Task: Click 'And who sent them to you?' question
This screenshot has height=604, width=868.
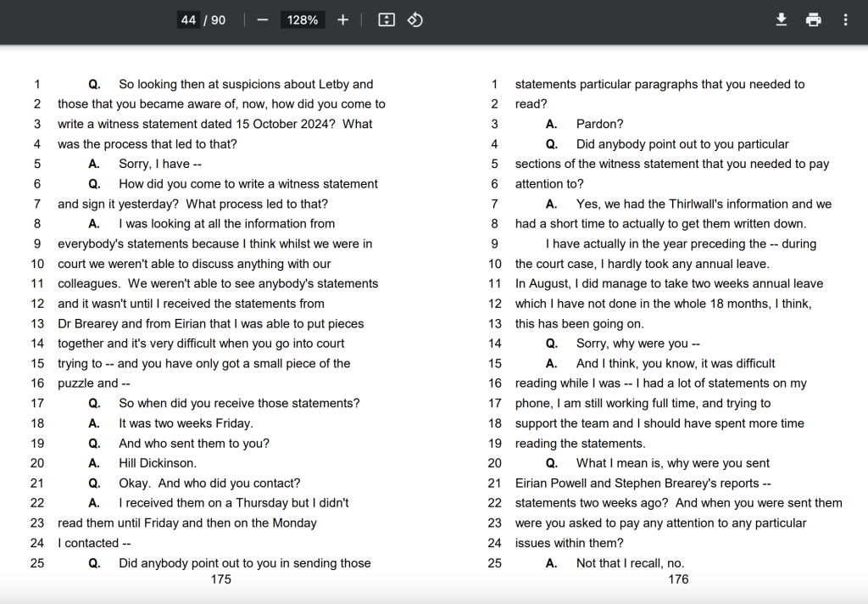Action: pyautogui.click(x=194, y=443)
